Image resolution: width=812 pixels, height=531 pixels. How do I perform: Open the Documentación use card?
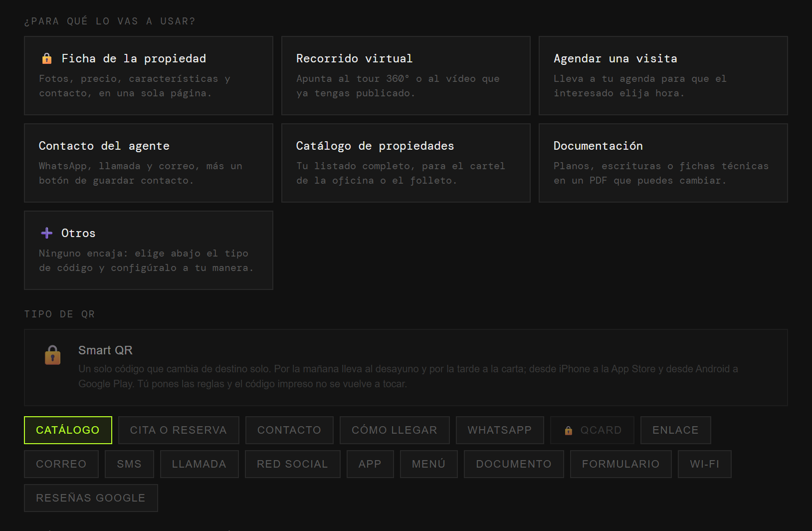click(x=663, y=163)
